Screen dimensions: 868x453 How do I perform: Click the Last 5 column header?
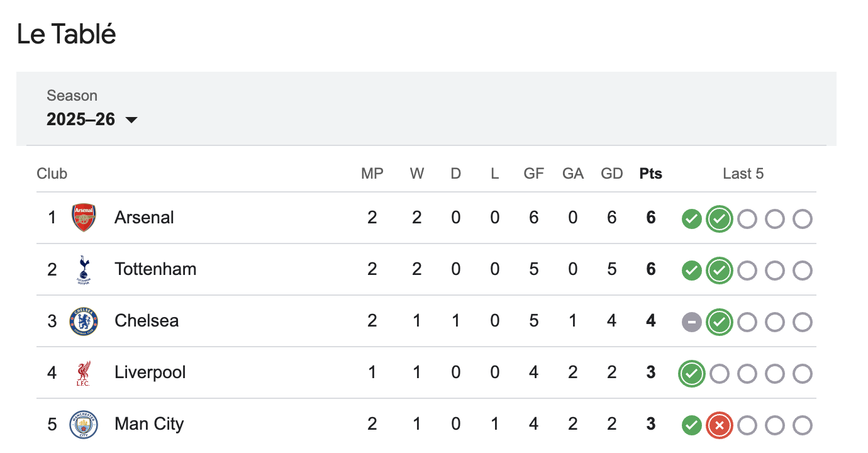743,174
